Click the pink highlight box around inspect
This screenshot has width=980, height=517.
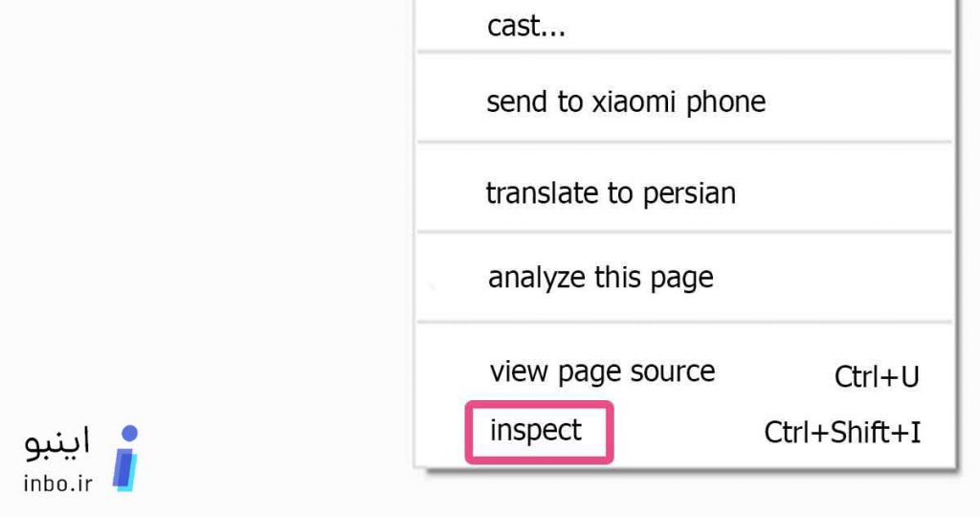[540, 433]
